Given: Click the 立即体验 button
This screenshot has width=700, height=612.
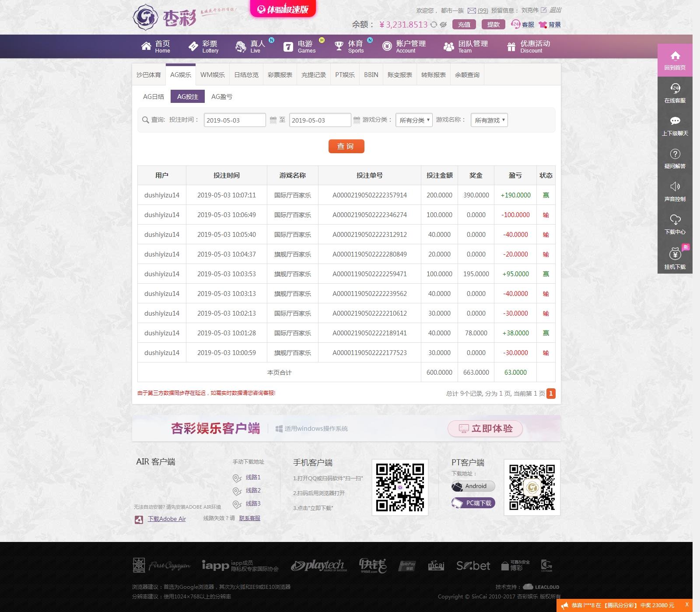Looking at the screenshot, I should coord(485,429).
